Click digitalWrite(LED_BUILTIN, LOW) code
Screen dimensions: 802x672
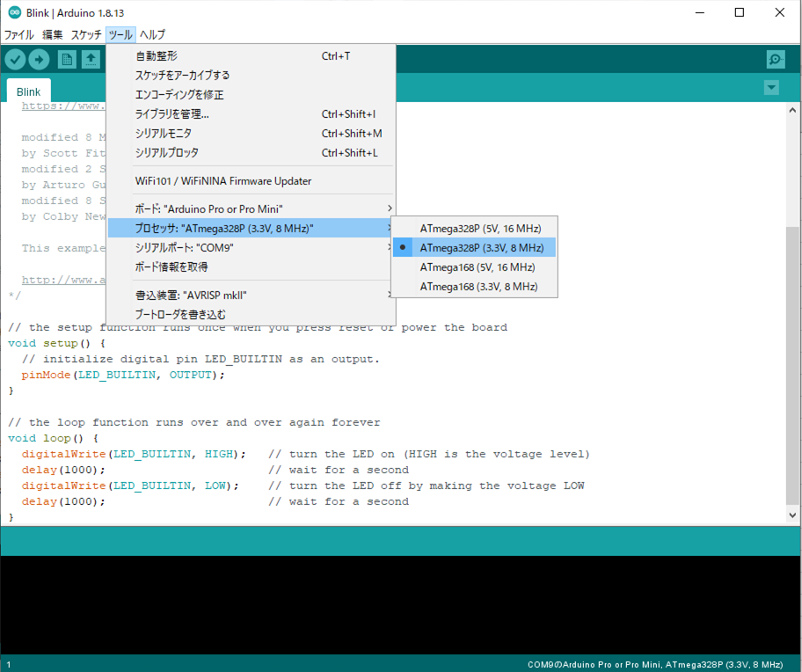pos(130,486)
